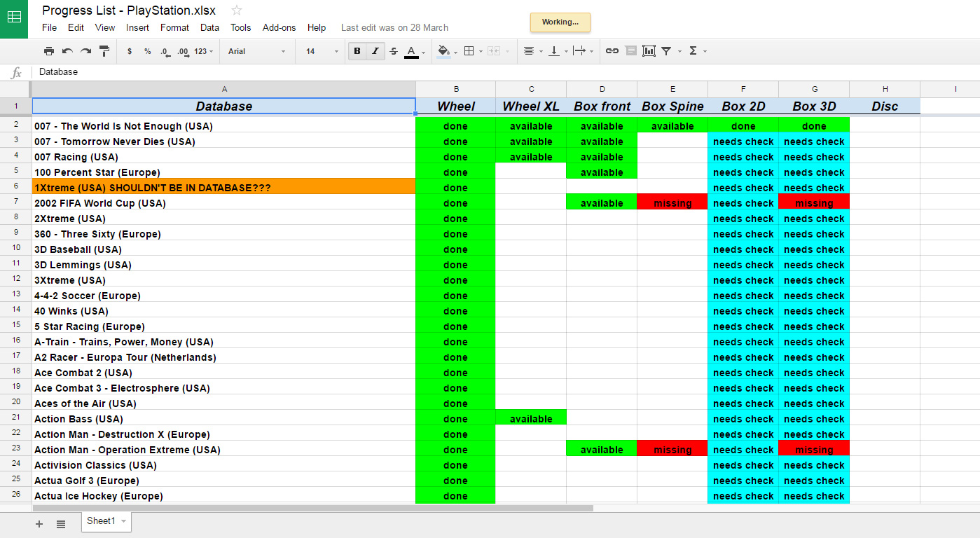Add a new sheet
This screenshot has width=980, height=538.
39,523
